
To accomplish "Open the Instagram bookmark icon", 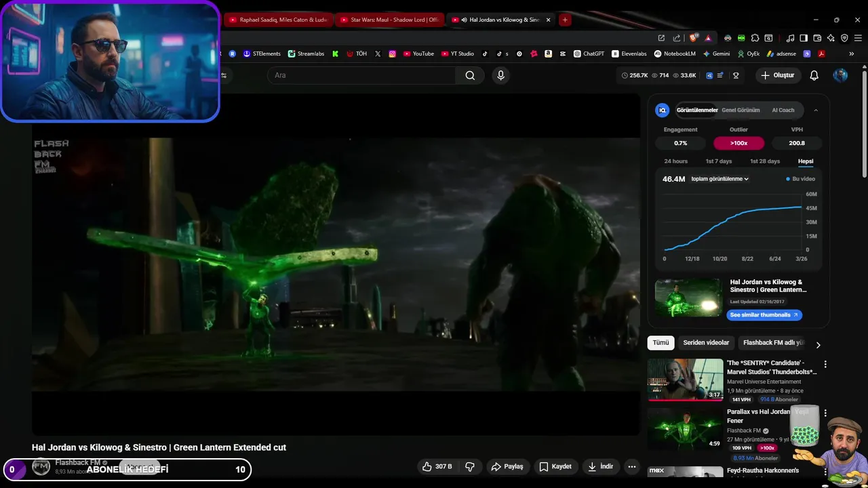I will pyautogui.click(x=392, y=54).
